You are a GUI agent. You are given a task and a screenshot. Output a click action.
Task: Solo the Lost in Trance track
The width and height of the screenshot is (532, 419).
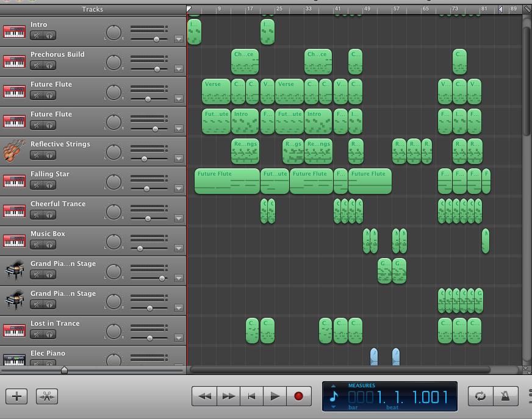pos(49,334)
